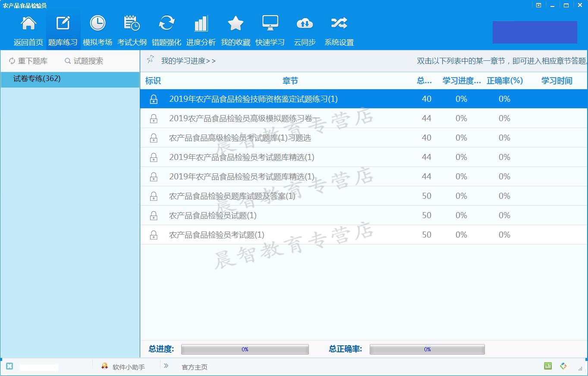Click lock icon for 2019农产品食品检验员高级模拟题练习卷一

(154, 119)
